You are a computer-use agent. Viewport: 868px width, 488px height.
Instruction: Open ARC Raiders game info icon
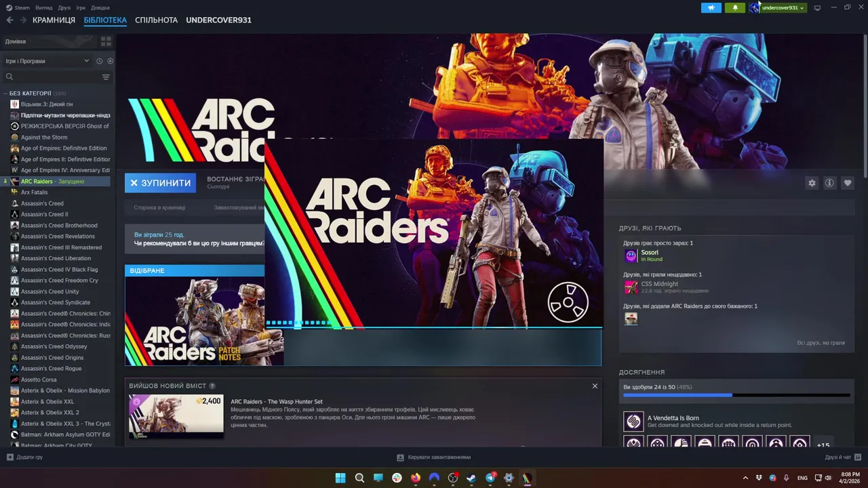[829, 183]
